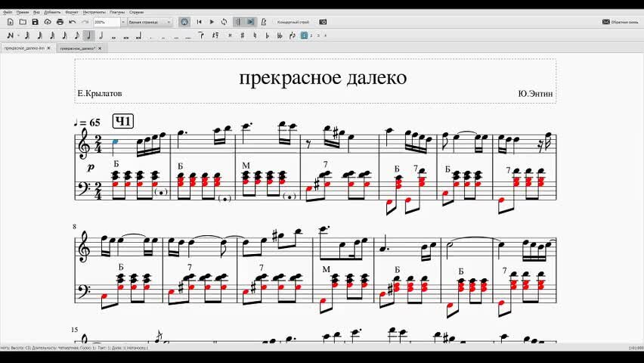Toggle the metronome

click(264, 22)
